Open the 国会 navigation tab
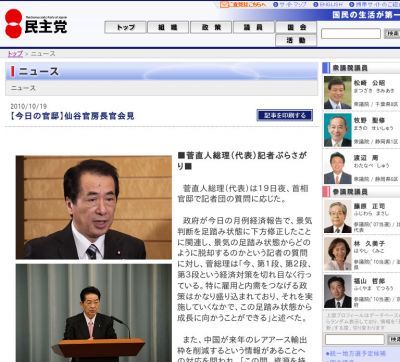The image size is (400, 362). point(296,27)
